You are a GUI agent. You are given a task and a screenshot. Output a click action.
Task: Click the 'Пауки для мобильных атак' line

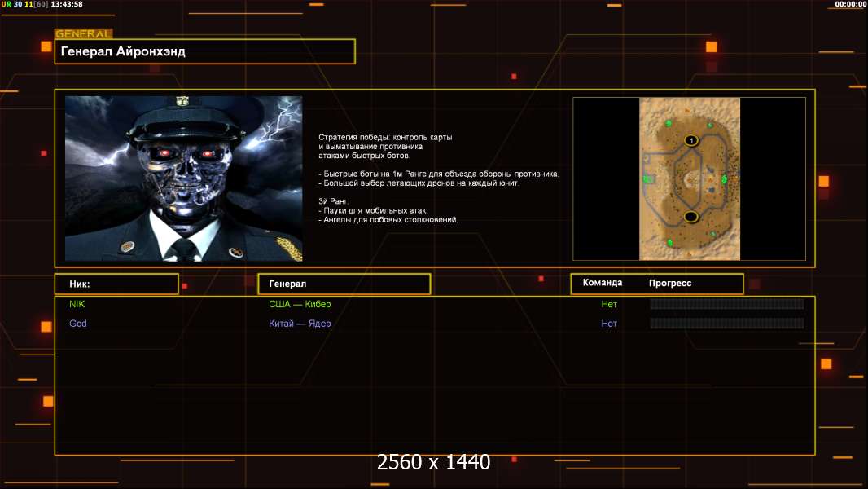(x=373, y=210)
